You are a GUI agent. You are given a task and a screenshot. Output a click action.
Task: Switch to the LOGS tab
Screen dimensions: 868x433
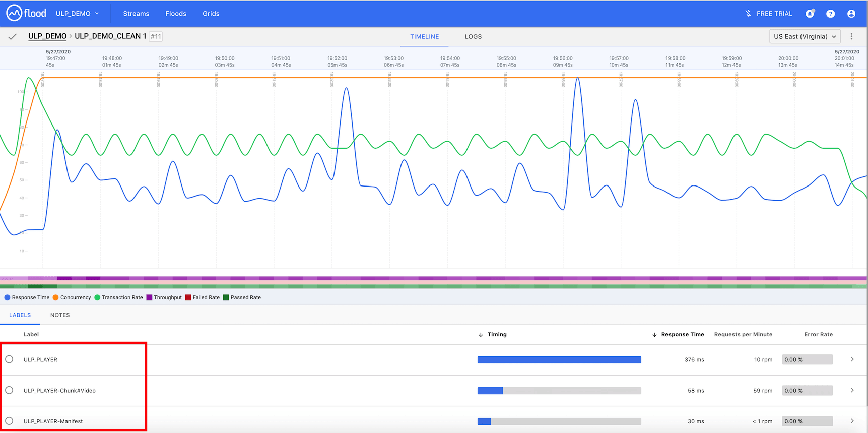tap(473, 37)
